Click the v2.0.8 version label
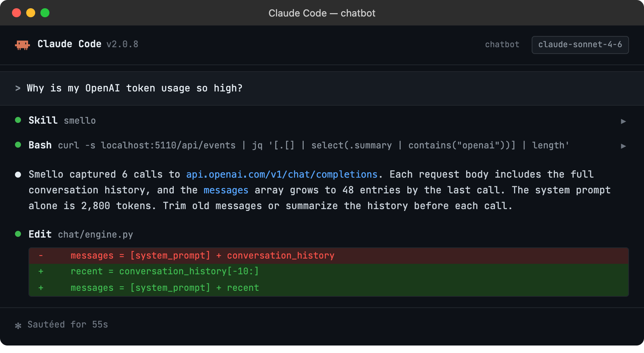This screenshot has height=353, width=644. click(122, 44)
